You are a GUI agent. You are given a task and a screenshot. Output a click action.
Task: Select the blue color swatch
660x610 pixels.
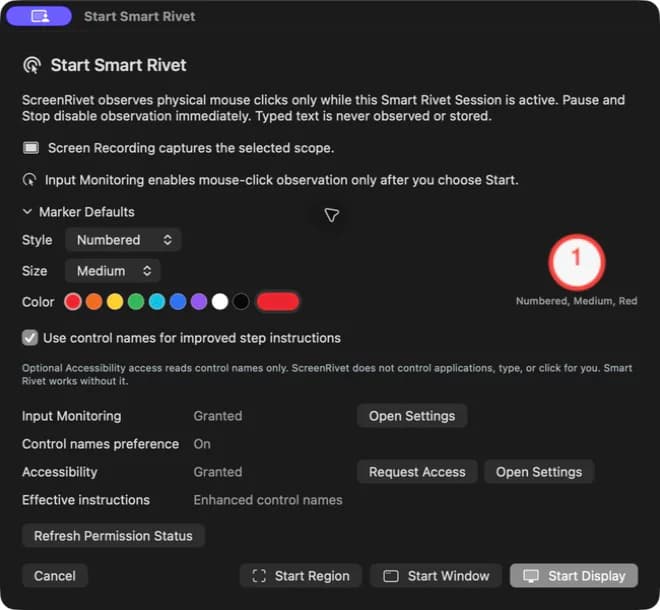pos(178,302)
